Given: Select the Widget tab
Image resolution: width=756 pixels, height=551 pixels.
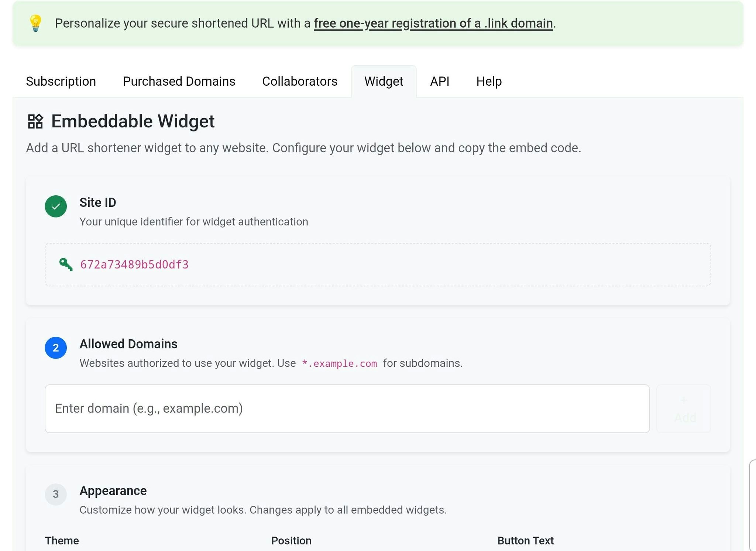Looking at the screenshot, I should pos(384,81).
